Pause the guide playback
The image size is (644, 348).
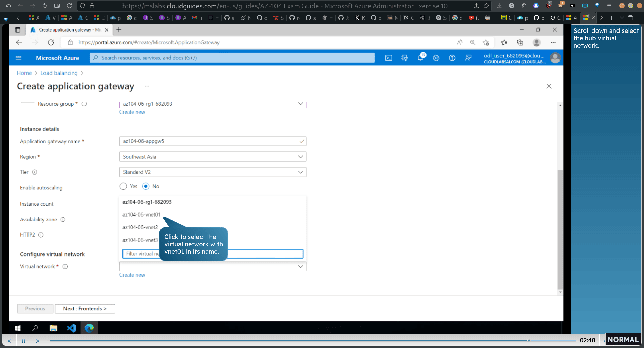pos(23,341)
